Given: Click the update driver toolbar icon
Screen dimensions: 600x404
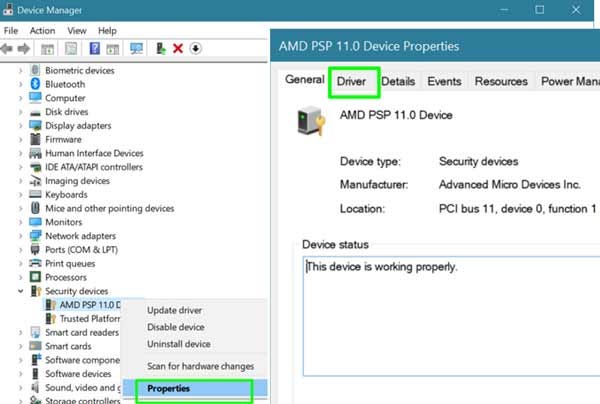Looking at the screenshot, I should [x=161, y=49].
